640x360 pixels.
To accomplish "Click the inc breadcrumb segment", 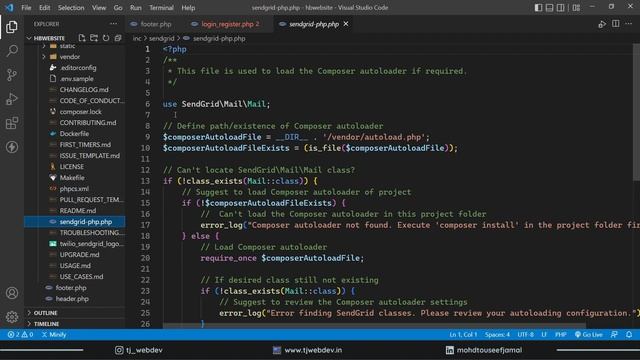I will pyautogui.click(x=137, y=38).
